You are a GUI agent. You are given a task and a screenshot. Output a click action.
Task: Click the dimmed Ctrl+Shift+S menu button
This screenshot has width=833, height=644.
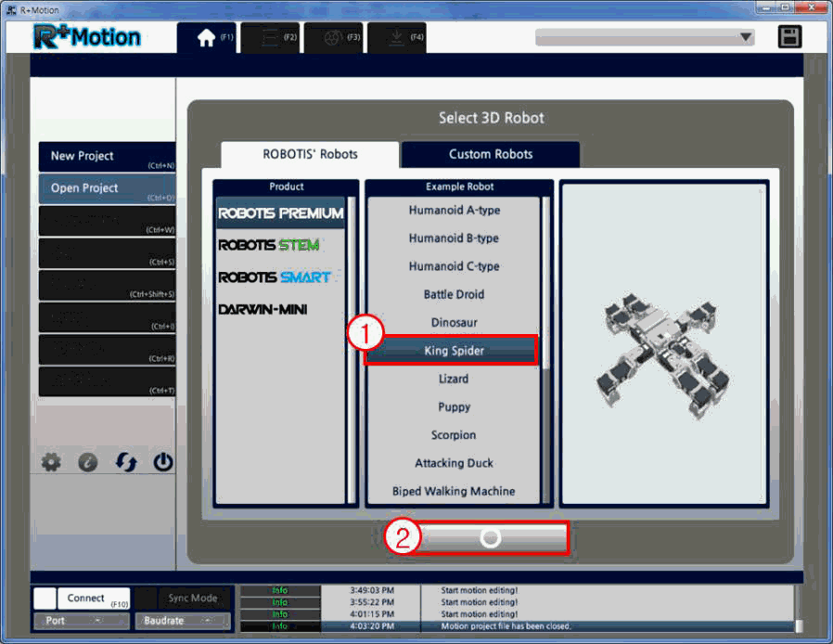click(x=107, y=285)
